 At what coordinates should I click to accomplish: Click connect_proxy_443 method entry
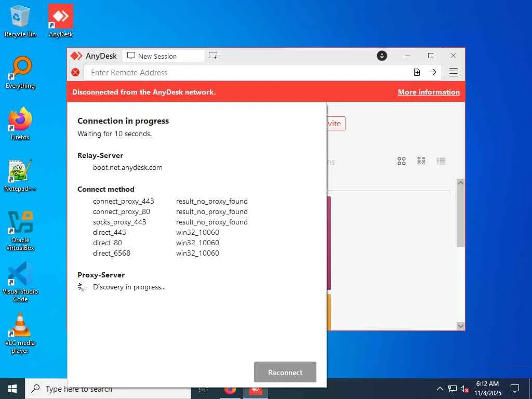click(x=124, y=201)
